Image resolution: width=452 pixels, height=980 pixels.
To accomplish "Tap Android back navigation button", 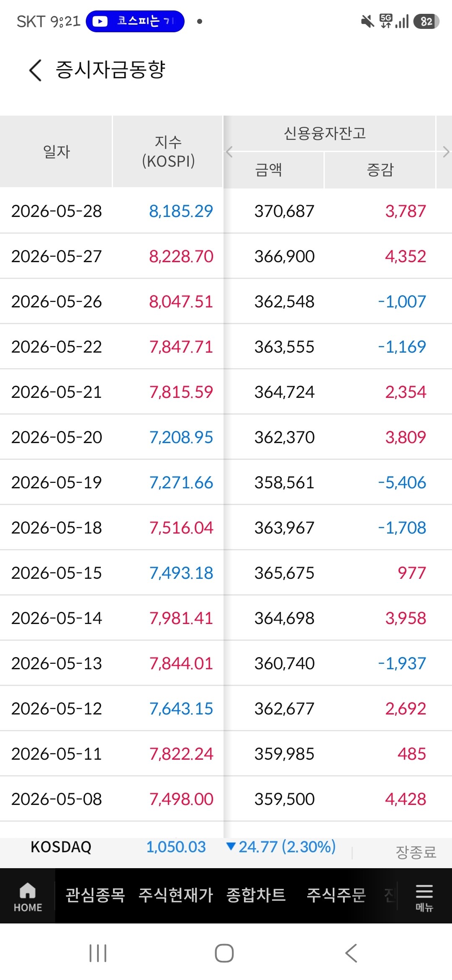I will (x=351, y=953).
